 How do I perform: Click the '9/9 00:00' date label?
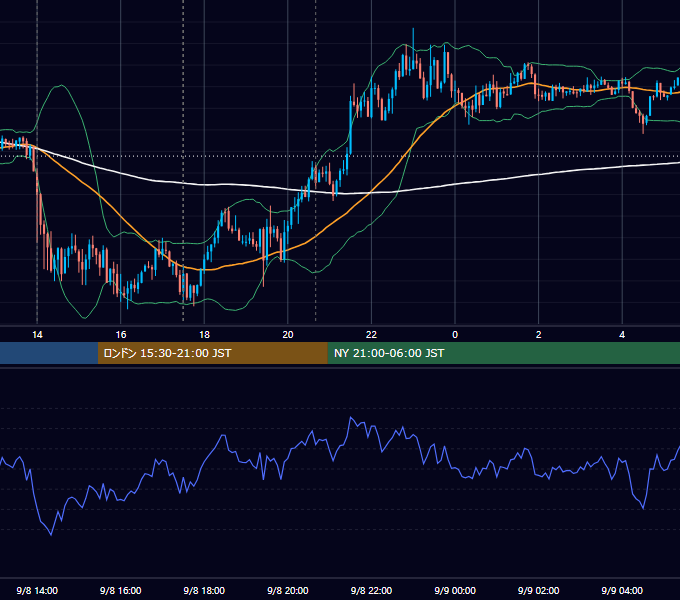(x=455, y=590)
